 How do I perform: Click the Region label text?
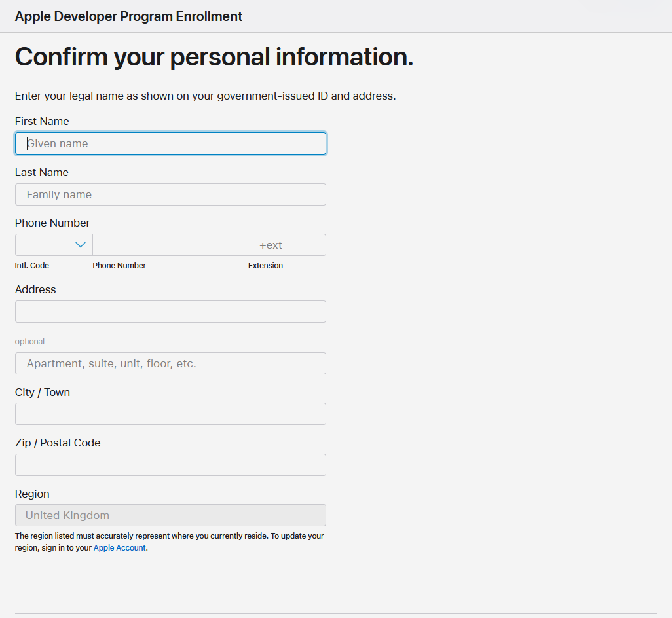[x=32, y=494]
